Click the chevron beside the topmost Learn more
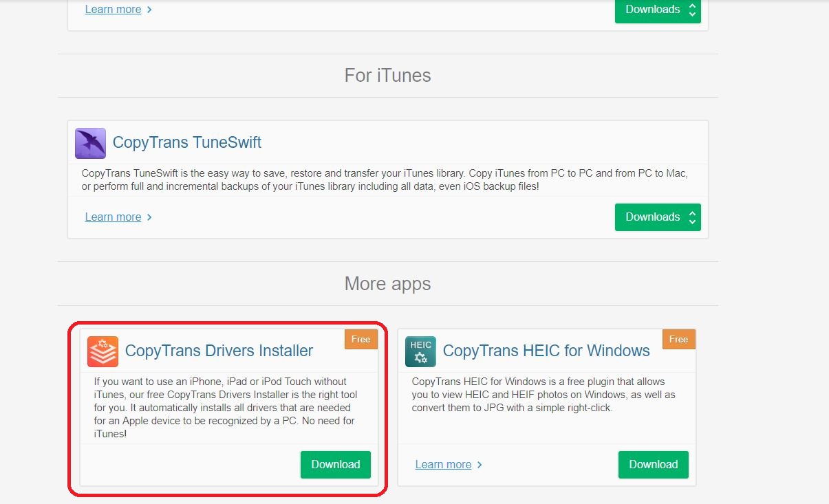Screen dimensions: 829x504 pos(150,10)
